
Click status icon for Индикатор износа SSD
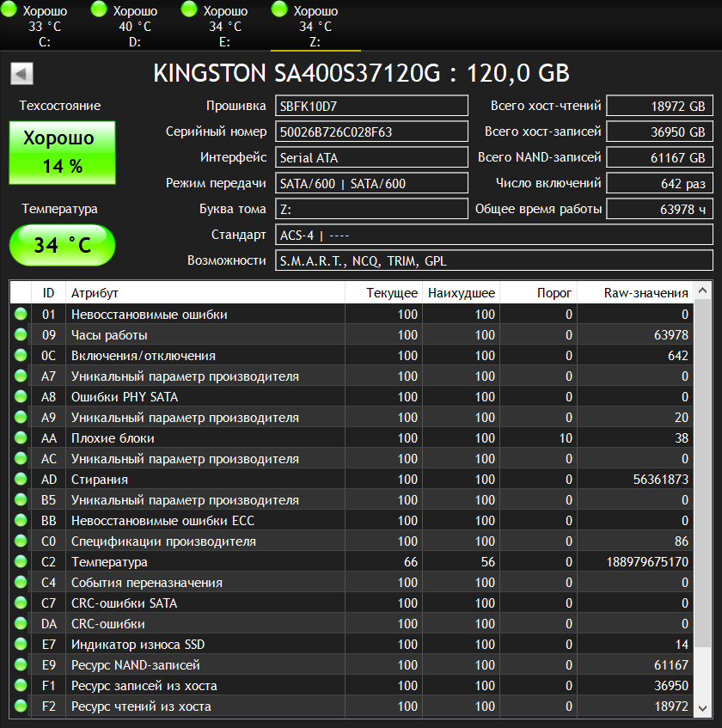21,645
